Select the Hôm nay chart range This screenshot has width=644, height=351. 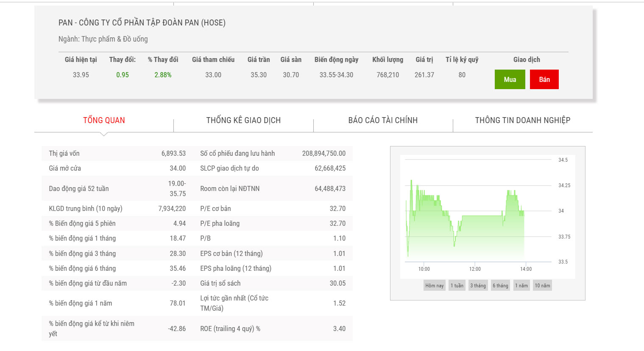(x=434, y=286)
